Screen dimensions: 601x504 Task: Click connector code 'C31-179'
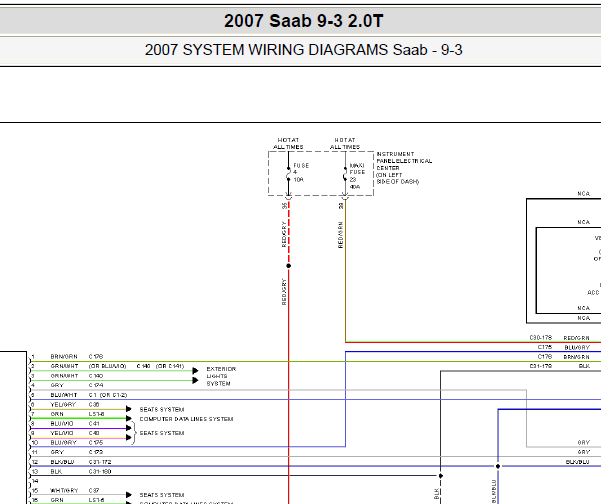click(541, 366)
